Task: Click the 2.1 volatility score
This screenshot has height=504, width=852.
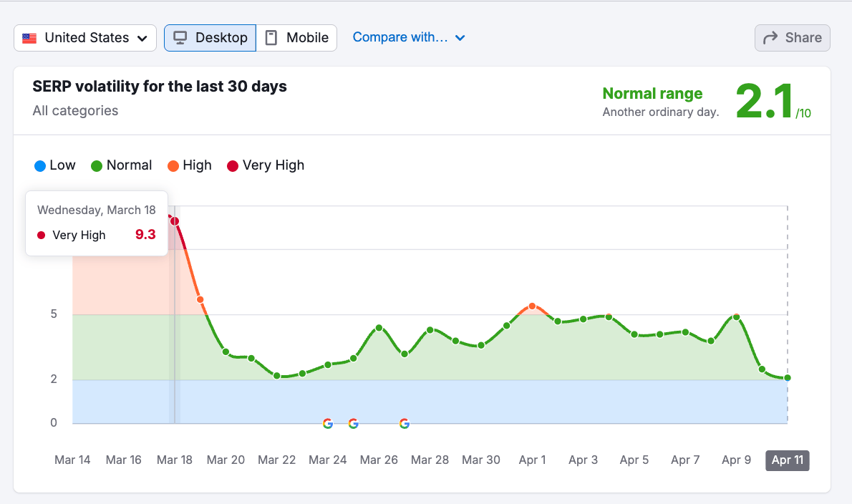Action: tap(765, 101)
